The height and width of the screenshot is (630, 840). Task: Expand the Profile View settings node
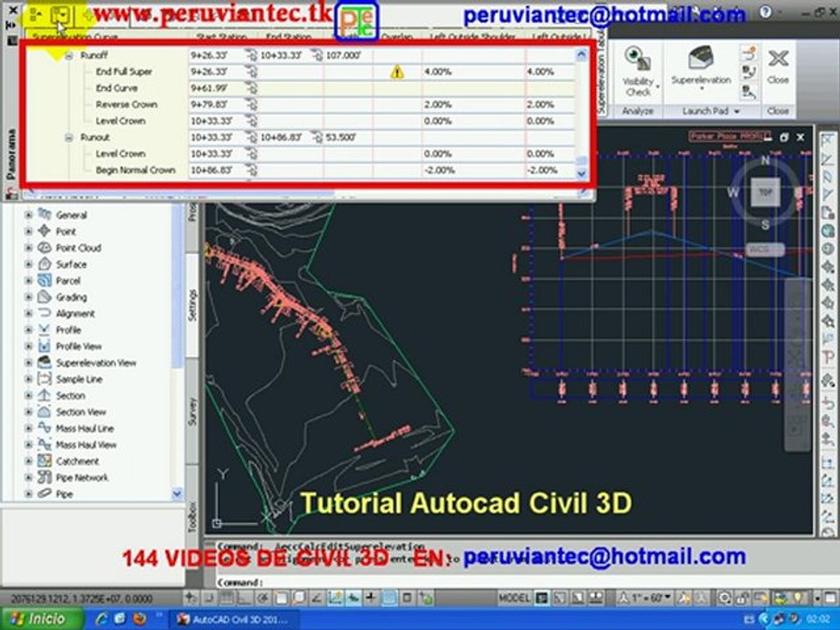pos(28,346)
